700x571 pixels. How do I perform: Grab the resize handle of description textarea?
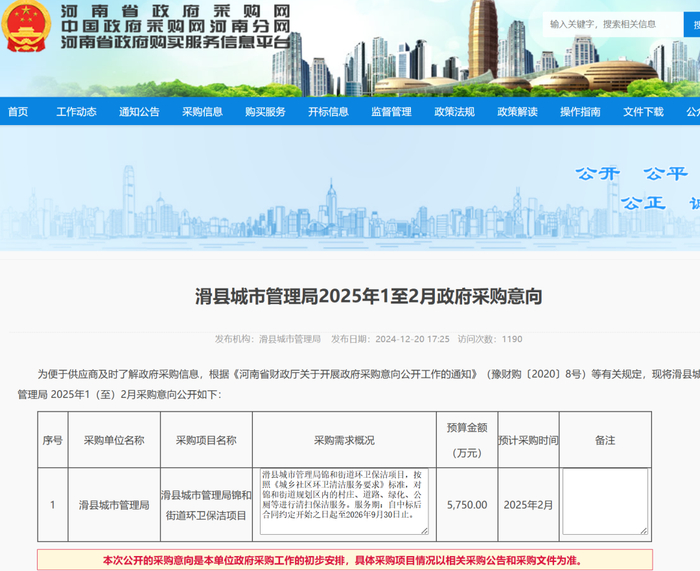(425, 531)
